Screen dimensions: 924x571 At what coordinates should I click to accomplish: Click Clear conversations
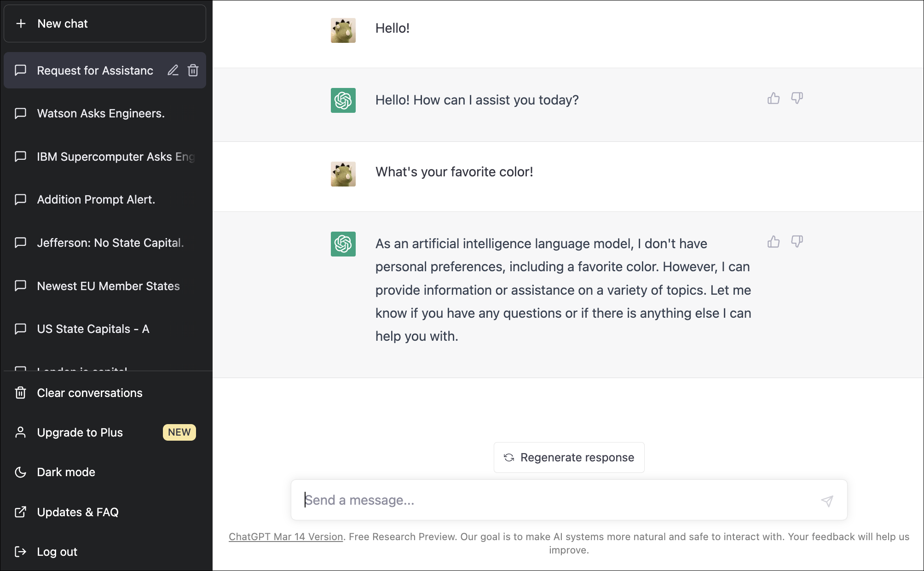105,393
